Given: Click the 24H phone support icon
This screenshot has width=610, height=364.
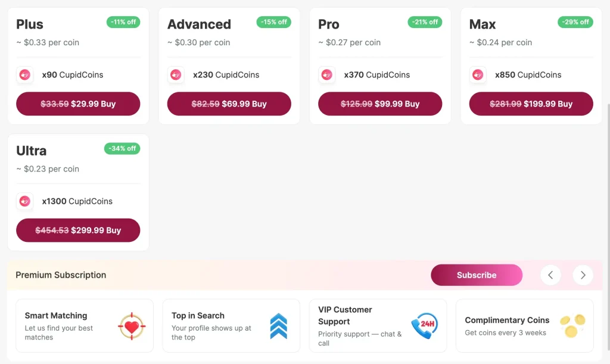Looking at the screenshot, I should 424,326.
